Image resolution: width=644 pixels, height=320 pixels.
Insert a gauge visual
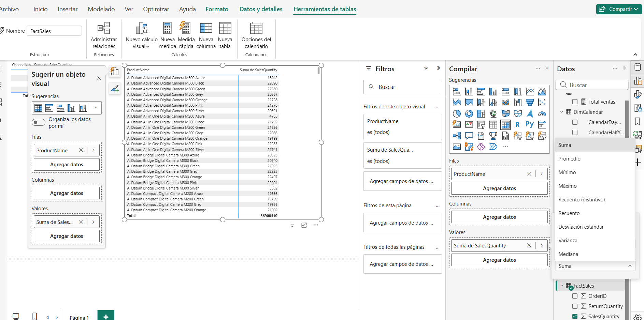[x=542, y=114]
